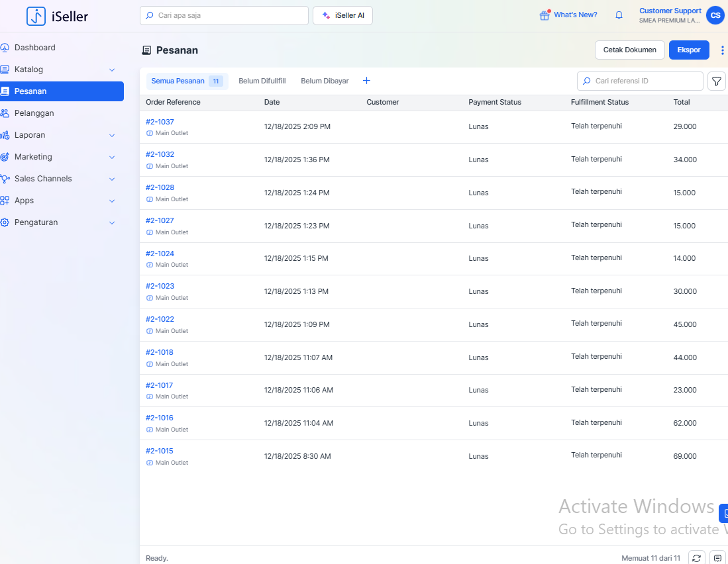Open the three-dot more options menu
This screenshot has width=728, height=564.
(722, 50)
